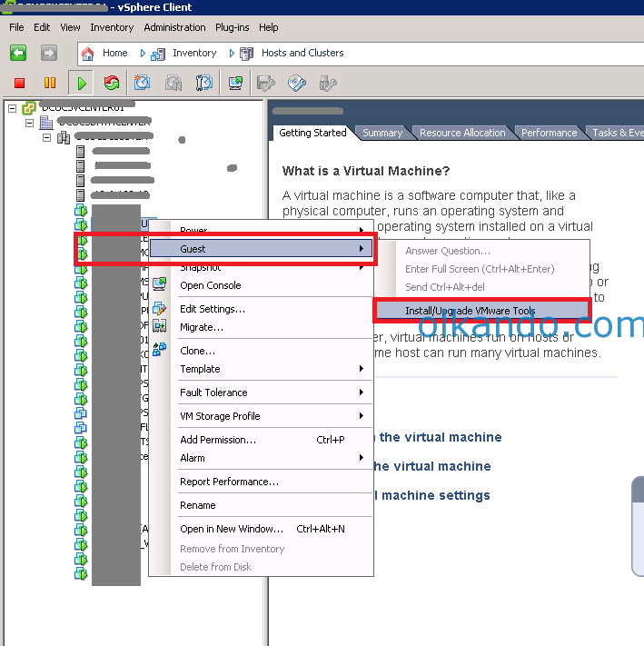Click the Open Console menu icon

coord(160,284)
